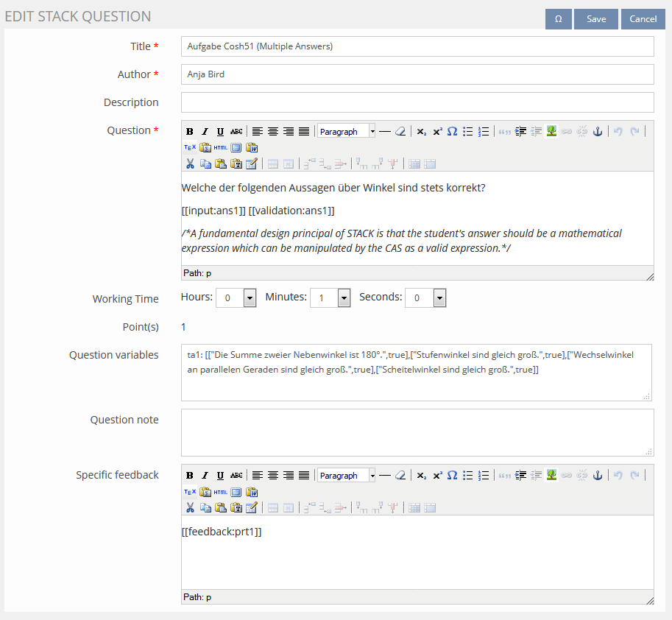Screen dimensions: 672x620
Task: Click subscript in the Question editor toolbar
Action: tap(421, 132)
